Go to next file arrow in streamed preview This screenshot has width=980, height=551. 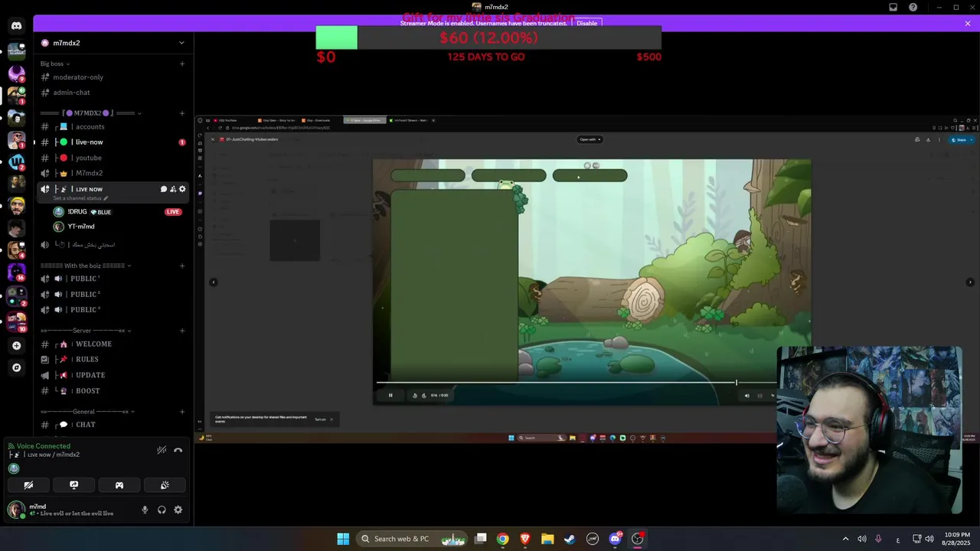click(x=970, y=282)
